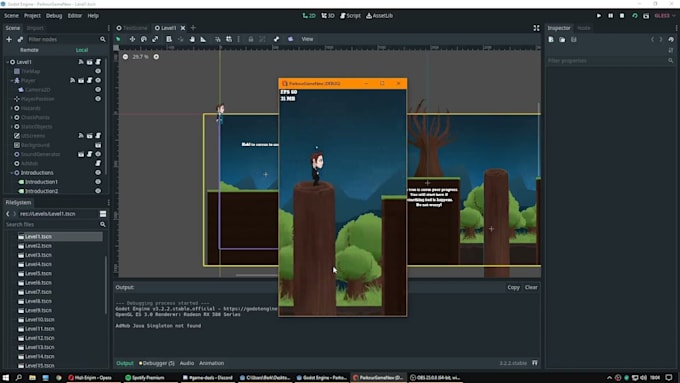Expand the Hazards node
The image size is (680, 383).
(12, 108)
